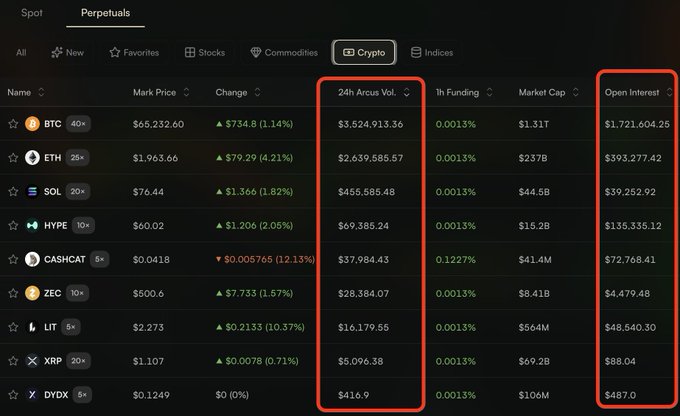Filter markets by Indices

click(x=432, y=52)
